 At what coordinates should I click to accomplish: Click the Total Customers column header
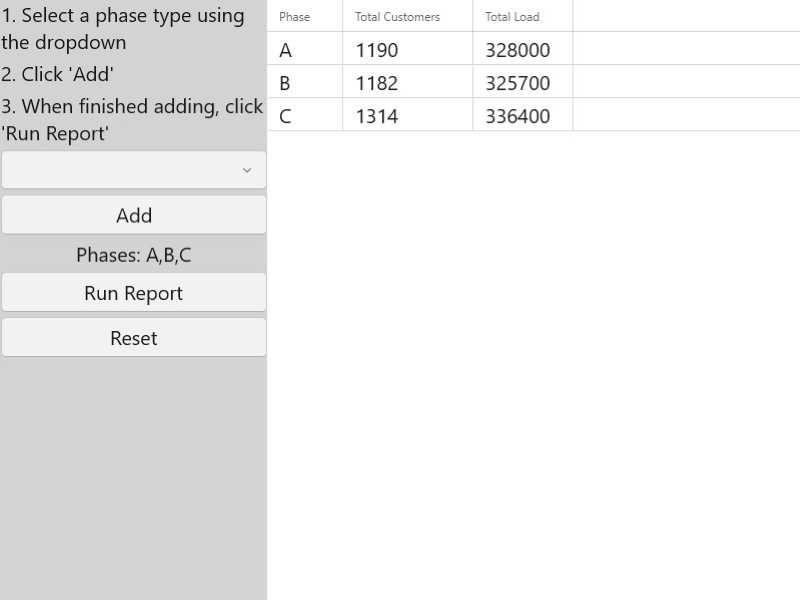[396, 16]
